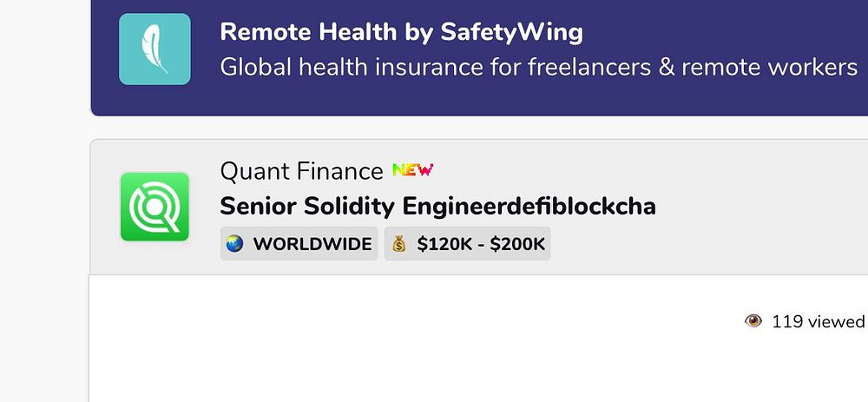This screenshot has height=402, width=868.
Task: Open the Senior Solidity Engineer job title
Action: coord(437,207)
